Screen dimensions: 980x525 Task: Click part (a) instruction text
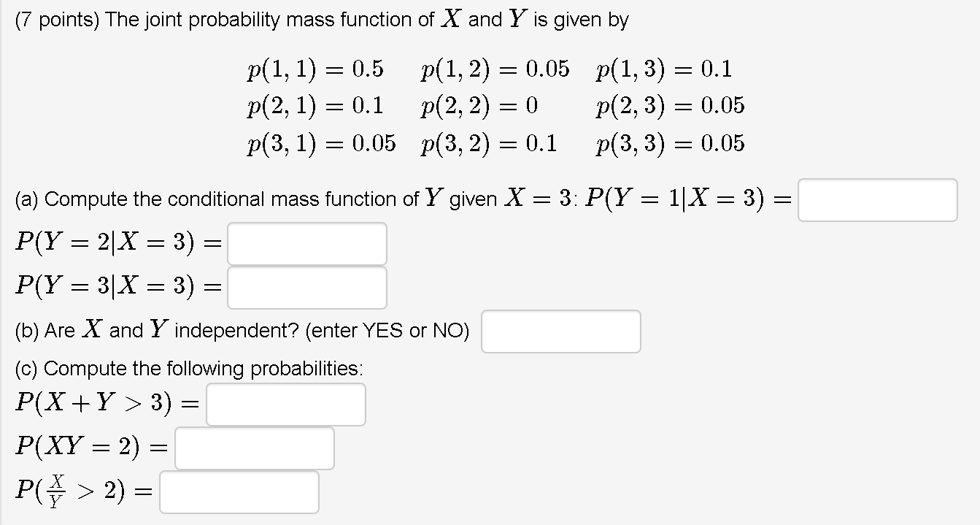point(292,198)
